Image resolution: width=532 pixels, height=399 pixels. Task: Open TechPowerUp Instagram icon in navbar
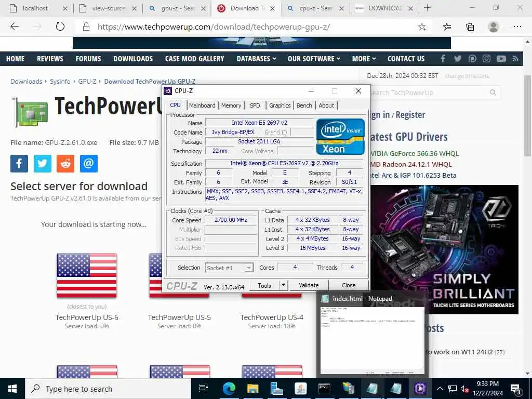coord(486,59)
